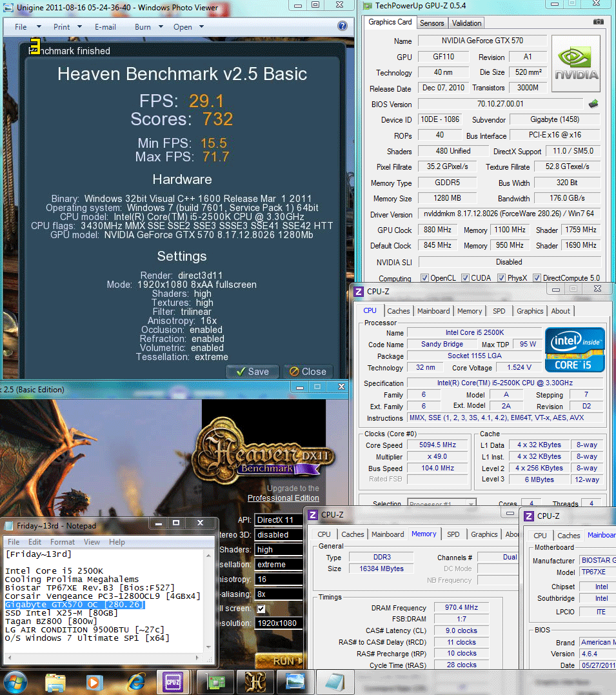
Task: Open Heaven launcher Anti-aliasing 8x dropdown
Action: coord(279,594)
